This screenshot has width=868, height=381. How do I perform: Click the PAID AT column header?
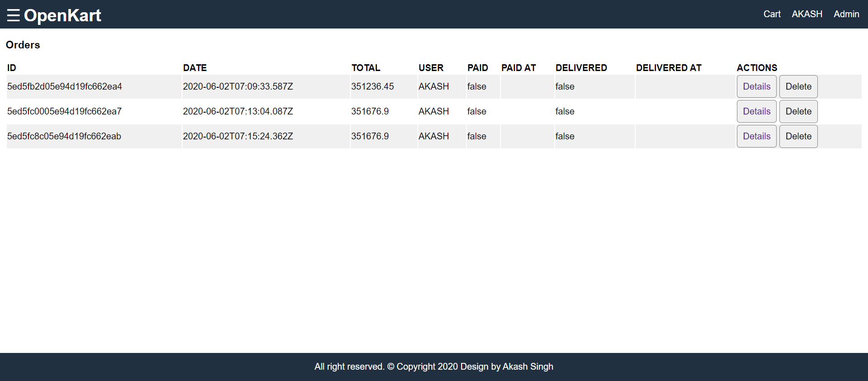click(519, 68)
